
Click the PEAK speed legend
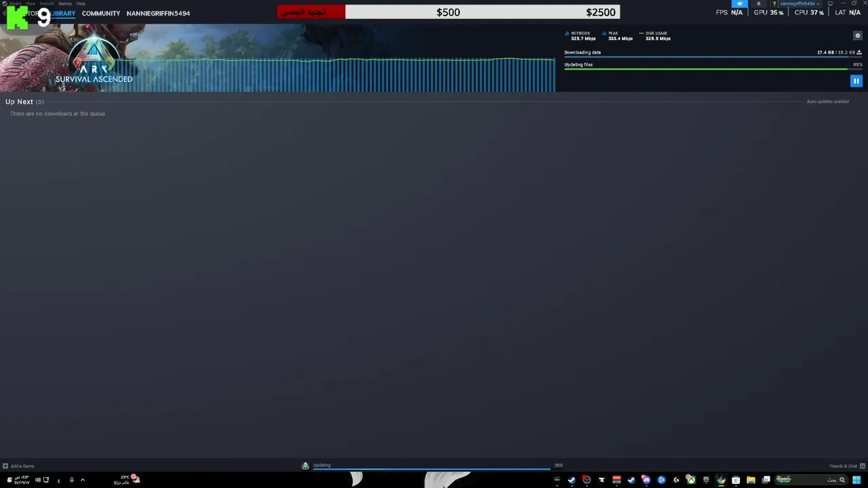coord(618,36)
